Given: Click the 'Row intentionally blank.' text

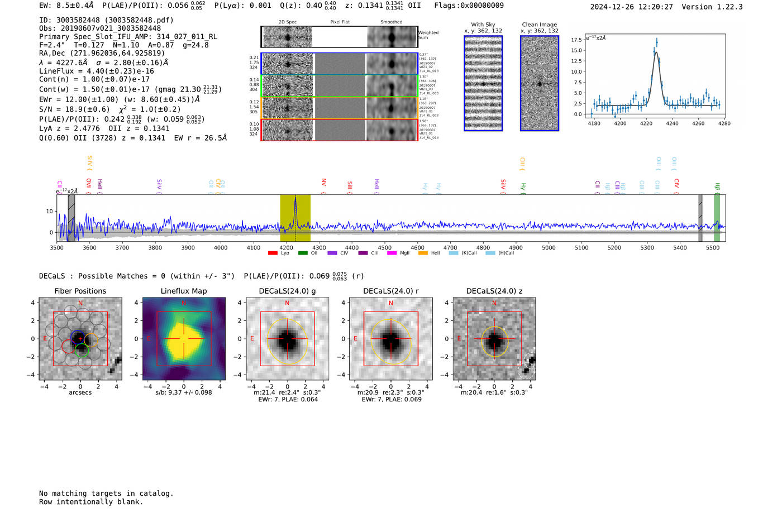Looking at the screenshot, I should [91, 502].
